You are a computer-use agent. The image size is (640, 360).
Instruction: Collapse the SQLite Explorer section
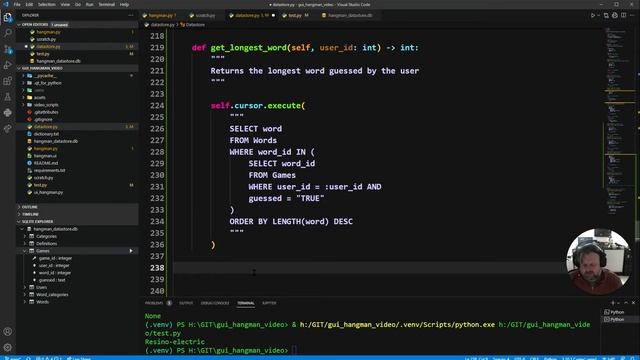(77, 222)
